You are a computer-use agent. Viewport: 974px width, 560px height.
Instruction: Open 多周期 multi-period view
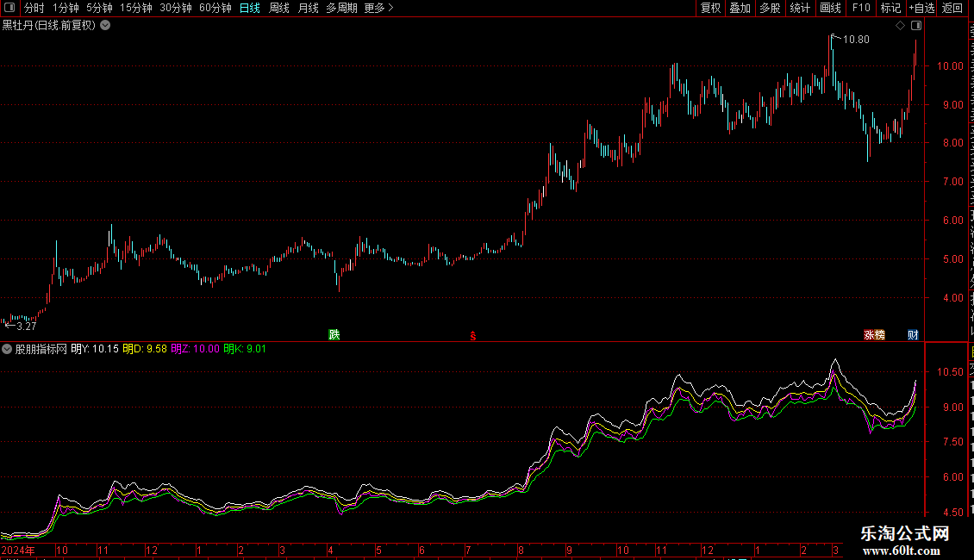click(341, 8)
